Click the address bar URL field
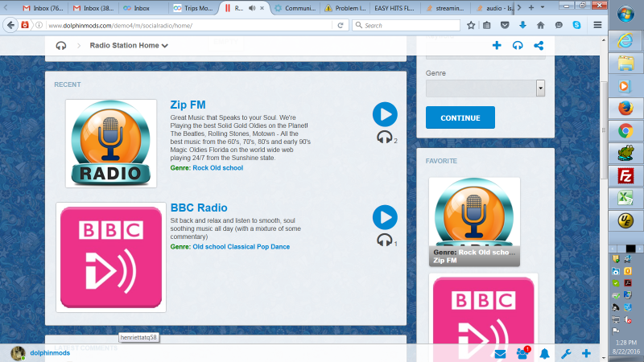 (189, 26)
